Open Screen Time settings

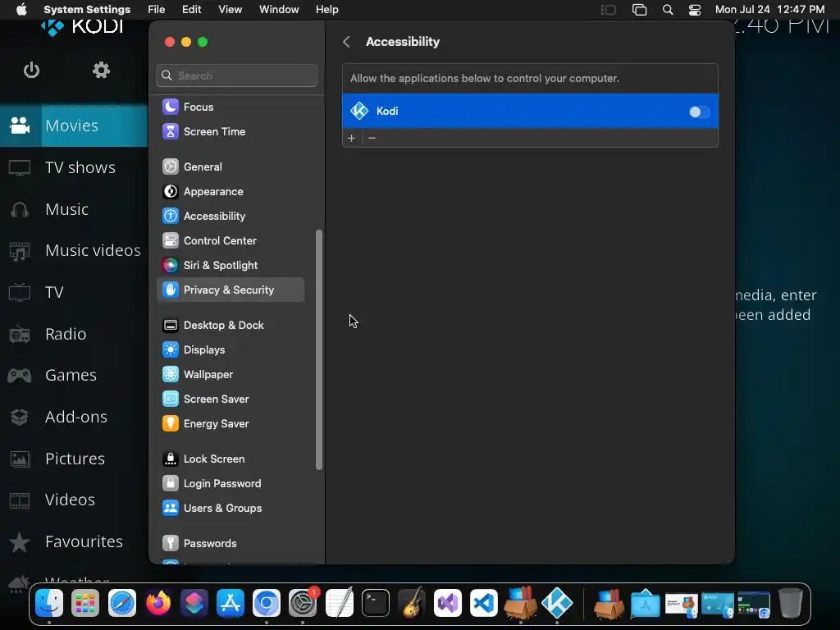[x=231, y=131]
